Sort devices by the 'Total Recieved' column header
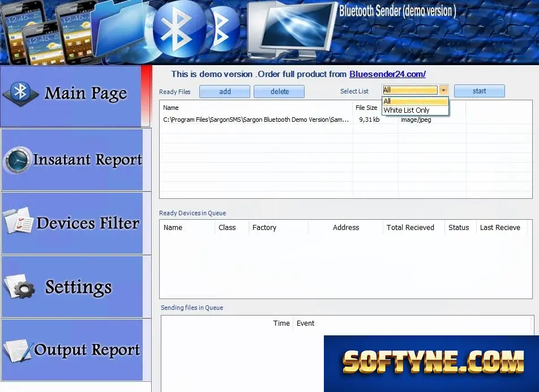The height and width of the screenshot is (392, 539). pos(410,228)
